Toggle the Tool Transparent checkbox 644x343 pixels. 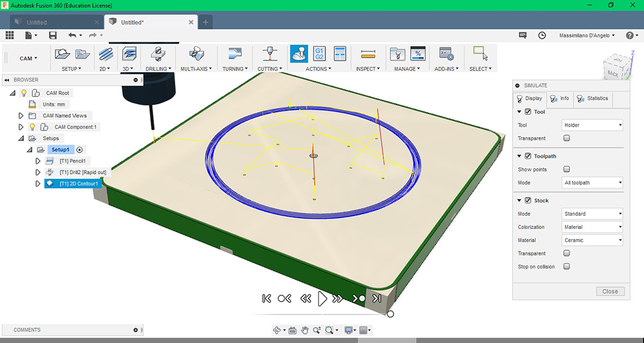point(567,138)
